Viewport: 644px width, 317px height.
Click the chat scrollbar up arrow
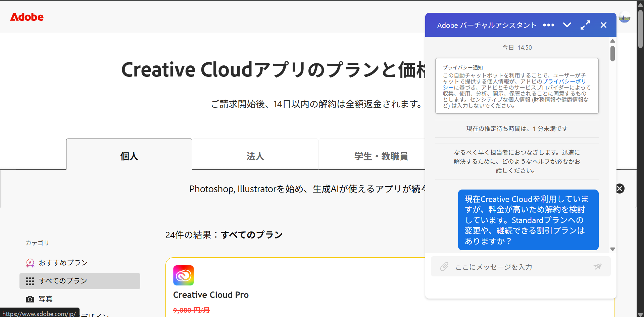(x=612, y=41)
